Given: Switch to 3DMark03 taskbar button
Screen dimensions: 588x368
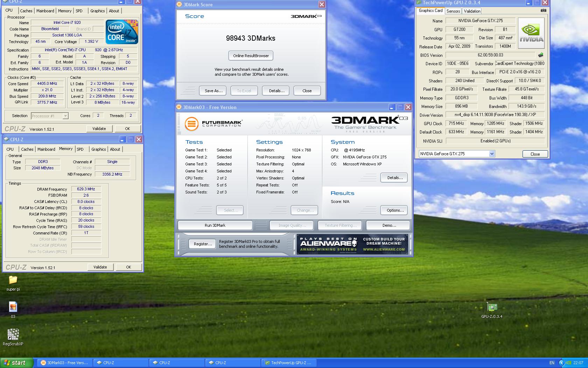Looking at the screenshot, I should click(x=65, y=363).
